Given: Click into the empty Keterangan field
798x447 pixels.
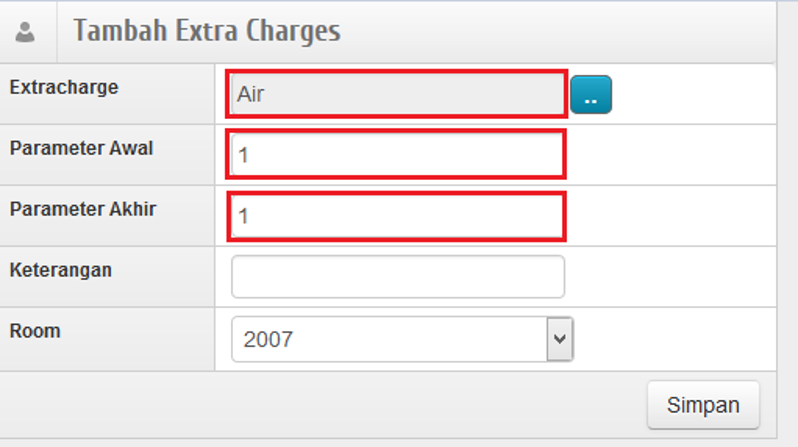Looking at the screenshot, I should (x=397, y=277).
